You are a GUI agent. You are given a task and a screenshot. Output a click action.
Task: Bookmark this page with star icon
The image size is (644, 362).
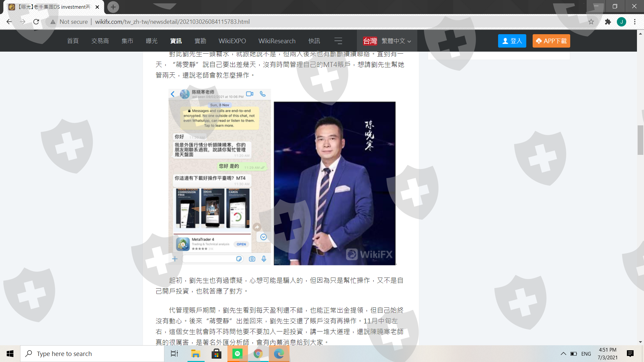point(591,22)
